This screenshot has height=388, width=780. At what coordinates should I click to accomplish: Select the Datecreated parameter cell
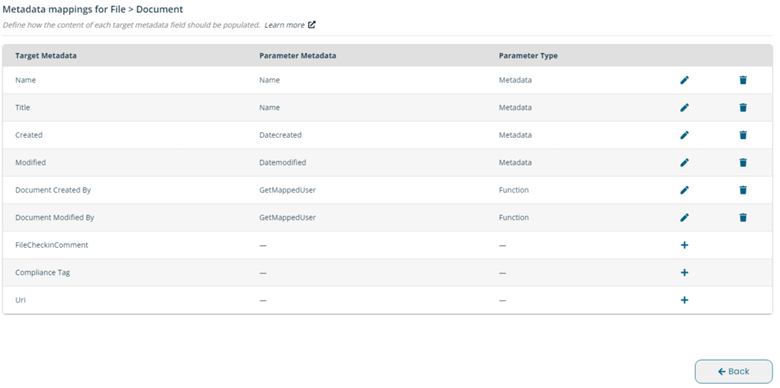coord(281,135)
